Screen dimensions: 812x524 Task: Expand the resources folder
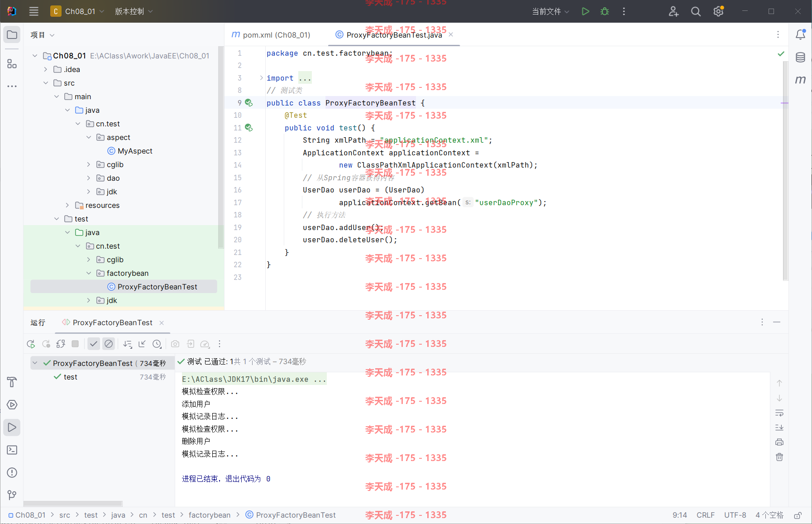click(x=67, y=205)
